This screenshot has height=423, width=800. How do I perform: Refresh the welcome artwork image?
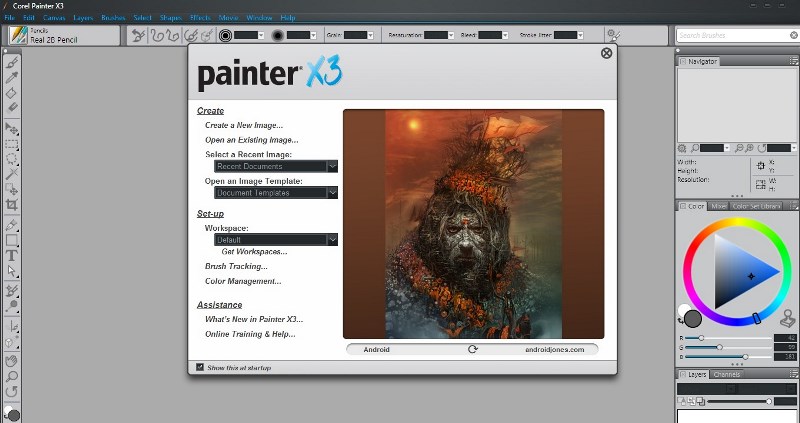click(x=473, y=349)
